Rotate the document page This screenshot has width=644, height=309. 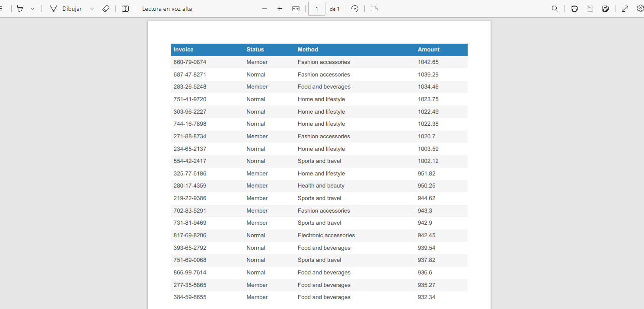pos(355,9)
